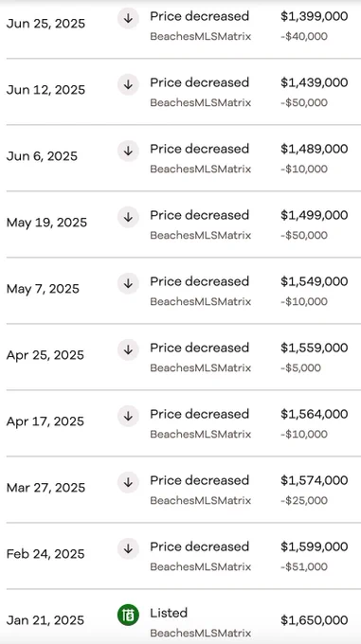Select the arrow icon next to Apr 25, 2025
The height and width of the screenshot is (644, 361).
tap(128, 349)
